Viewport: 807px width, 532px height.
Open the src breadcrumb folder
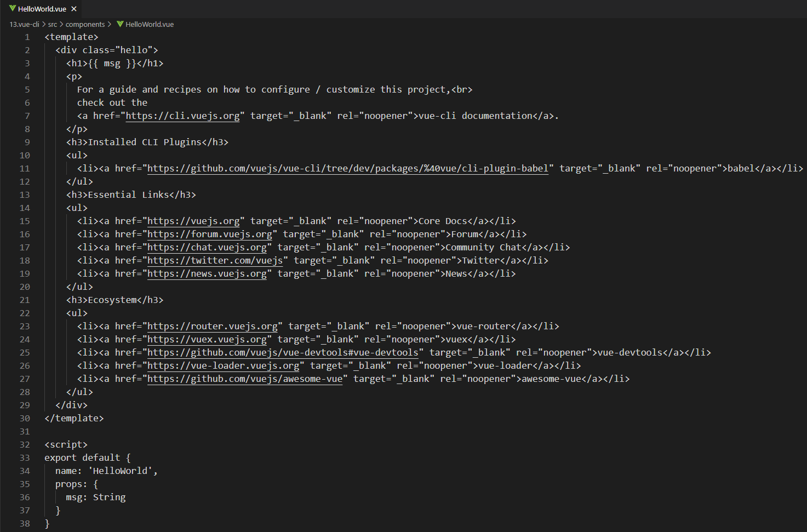53,24
